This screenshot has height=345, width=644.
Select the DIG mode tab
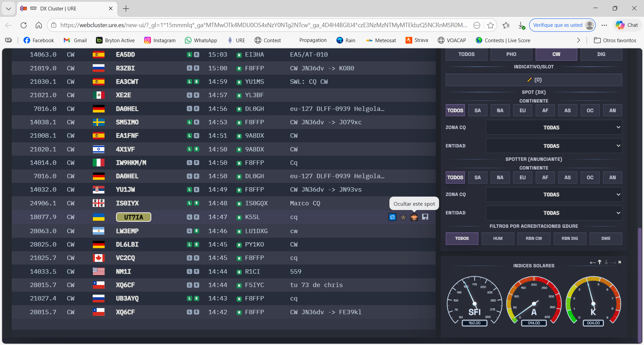click(x=601, y=54)
